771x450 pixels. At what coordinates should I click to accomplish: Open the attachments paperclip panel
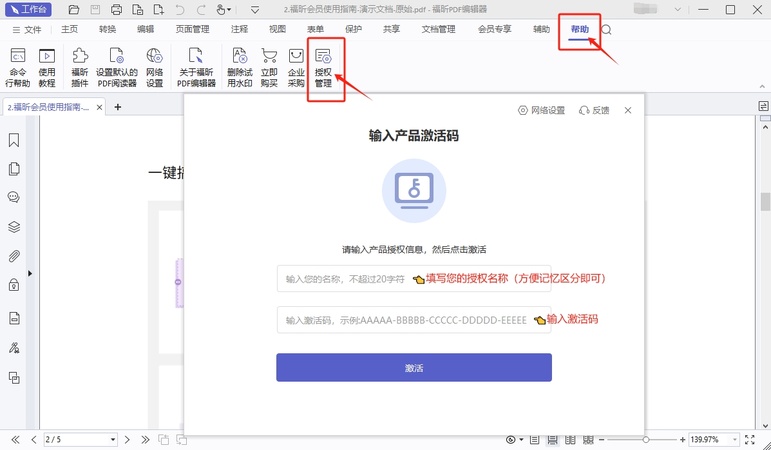(14, 256)
